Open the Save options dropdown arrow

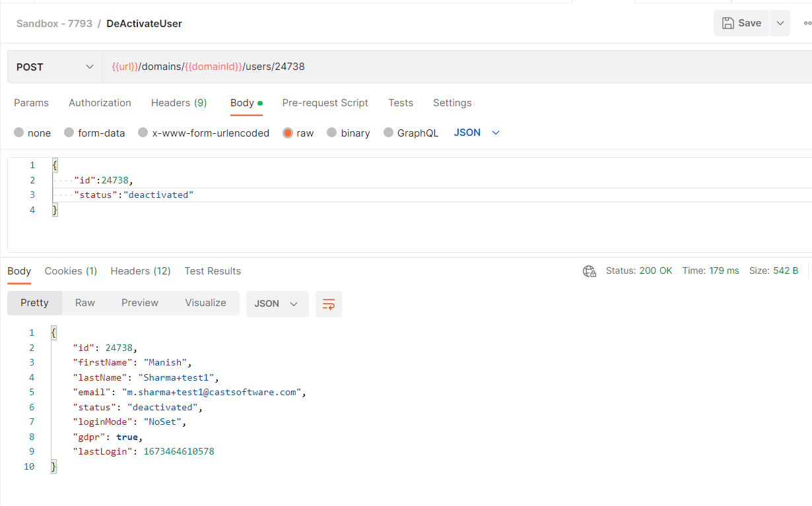click(780, 23)
